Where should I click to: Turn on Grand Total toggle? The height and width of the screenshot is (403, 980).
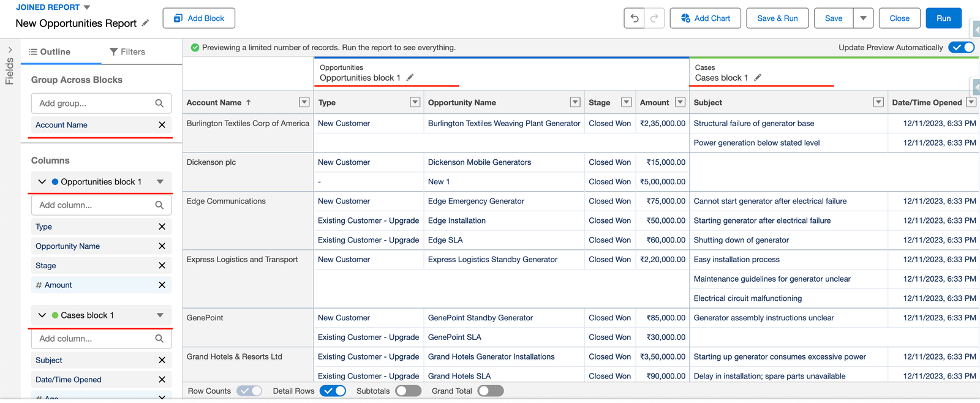click(x=490, y=391)
